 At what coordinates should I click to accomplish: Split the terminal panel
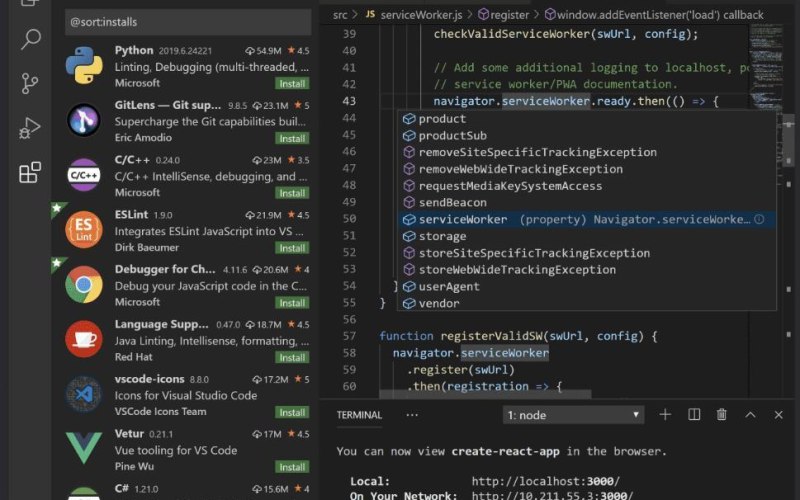pos(694,414)
